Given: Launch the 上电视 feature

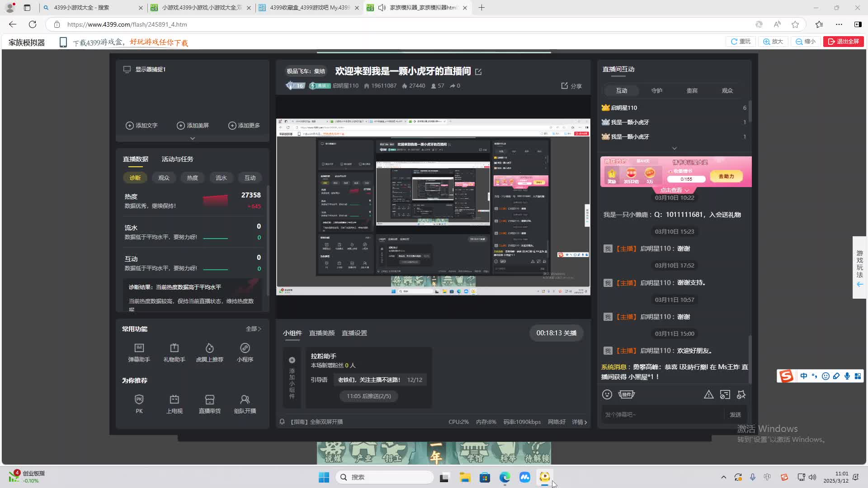Looking at the screenshot, I should point(174,404).
